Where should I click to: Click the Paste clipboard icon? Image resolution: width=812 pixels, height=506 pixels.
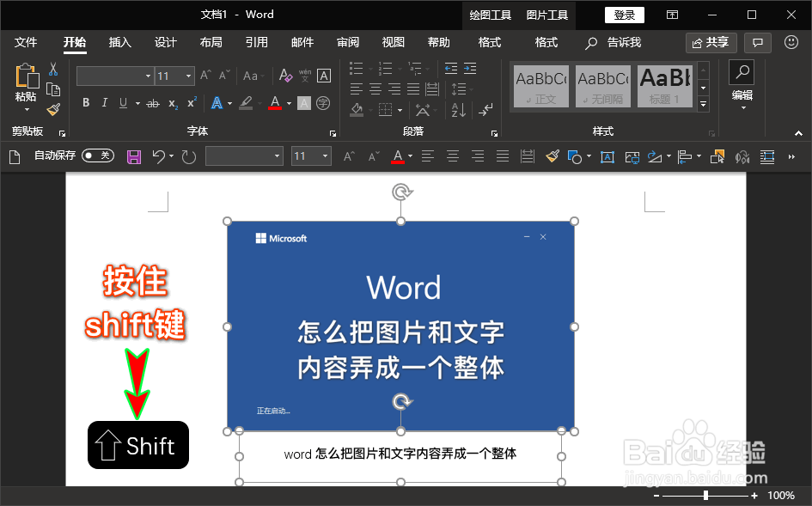tap(26, 76)
